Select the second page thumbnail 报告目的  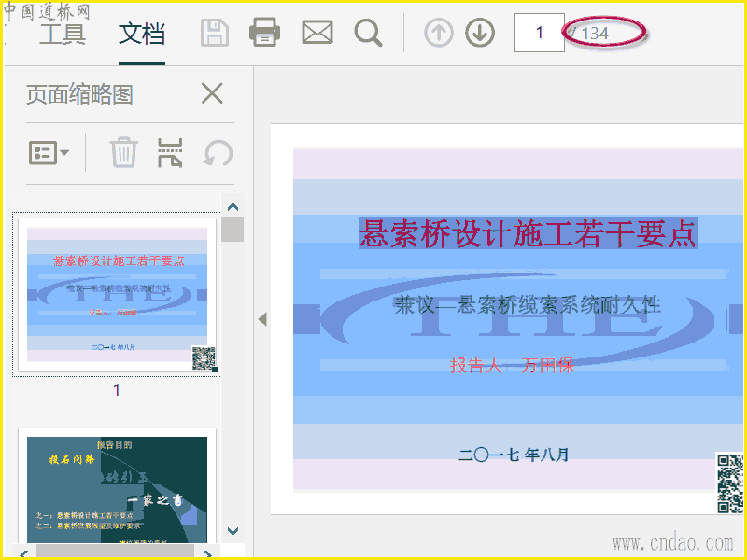117,485
